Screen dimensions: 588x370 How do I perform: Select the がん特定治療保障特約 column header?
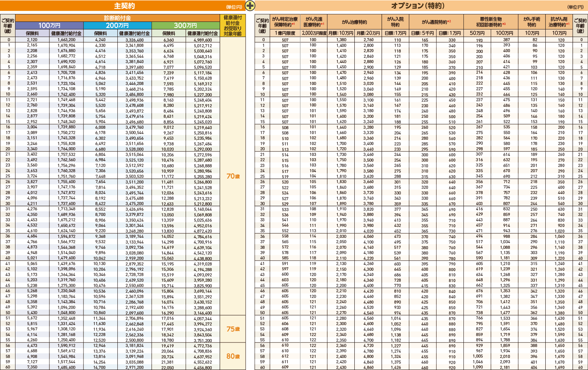tap(285, 22)
